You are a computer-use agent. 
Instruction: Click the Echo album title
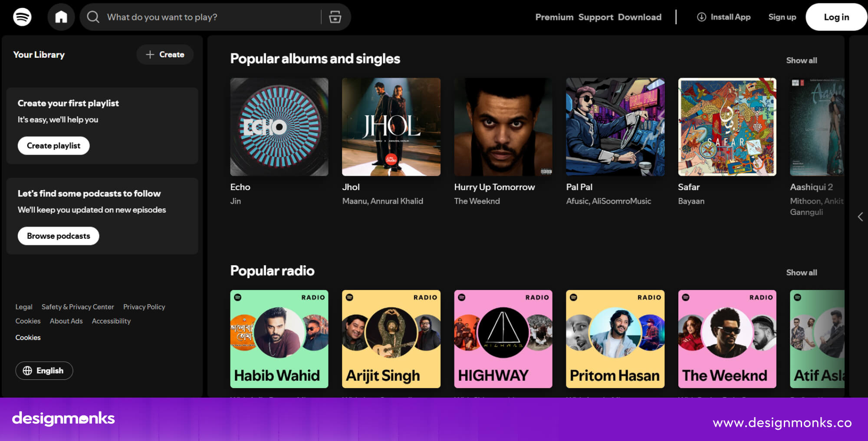[240, 187]
